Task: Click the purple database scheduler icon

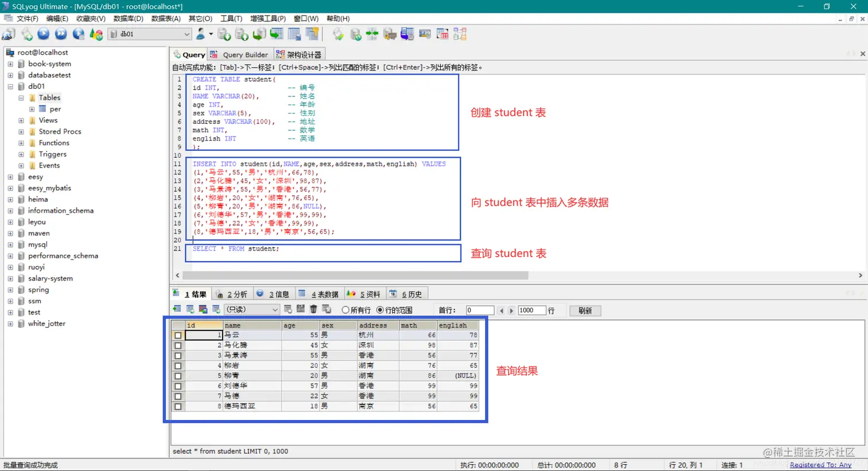Action: [408, 34]
